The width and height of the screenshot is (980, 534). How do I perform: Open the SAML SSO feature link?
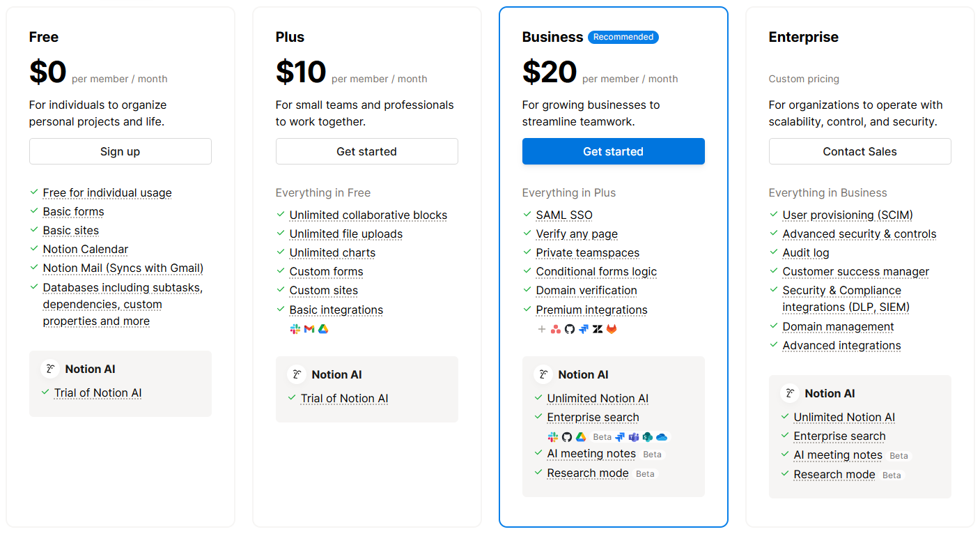[564, 215]
